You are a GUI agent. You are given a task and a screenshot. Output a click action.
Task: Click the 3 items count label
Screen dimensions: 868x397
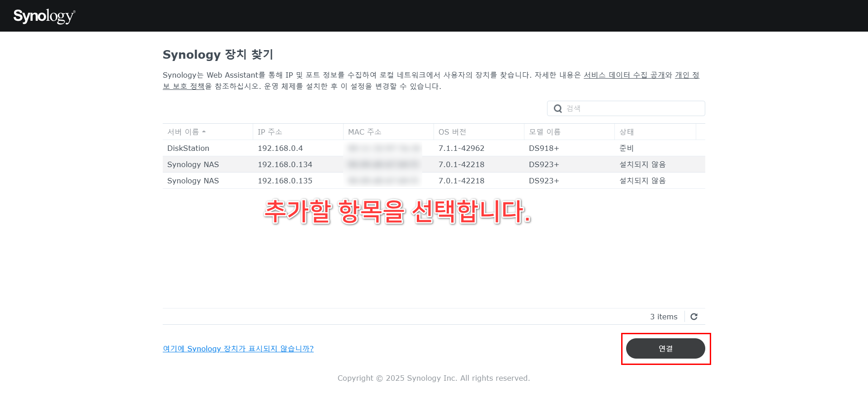(664, 317)
